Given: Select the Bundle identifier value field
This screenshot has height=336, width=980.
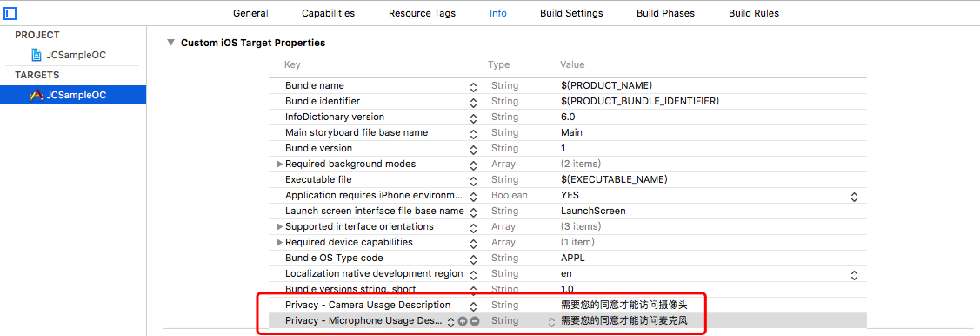Looking at the screenshot, I should click(640, 101).
